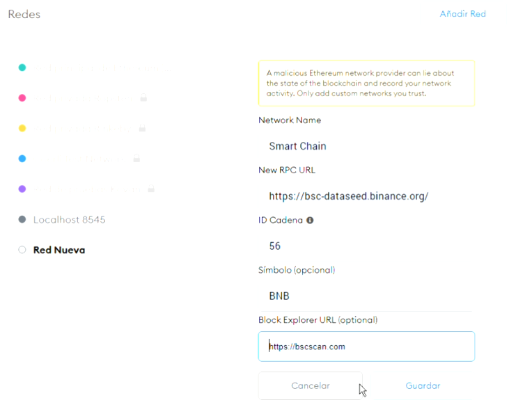Click the Añadir Red link
532x414 pixels.
(x=462, y=14)
